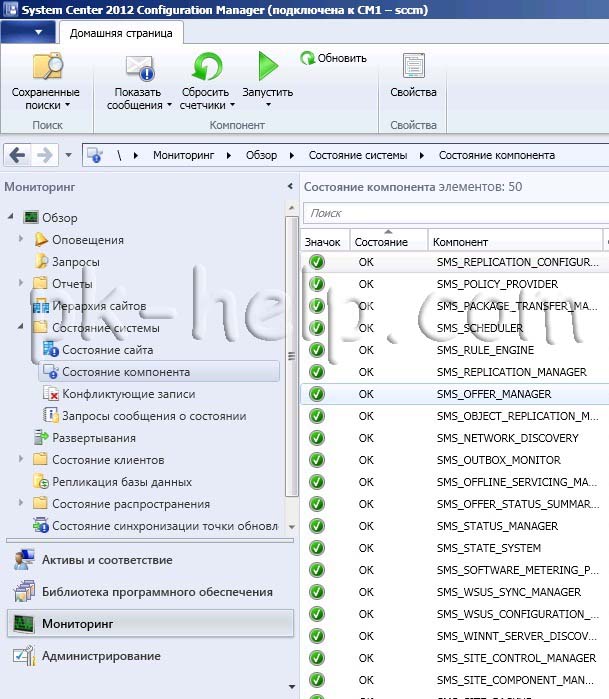Expand the Отчеты tree node
The image size is (609, 699).
[21, 283]
